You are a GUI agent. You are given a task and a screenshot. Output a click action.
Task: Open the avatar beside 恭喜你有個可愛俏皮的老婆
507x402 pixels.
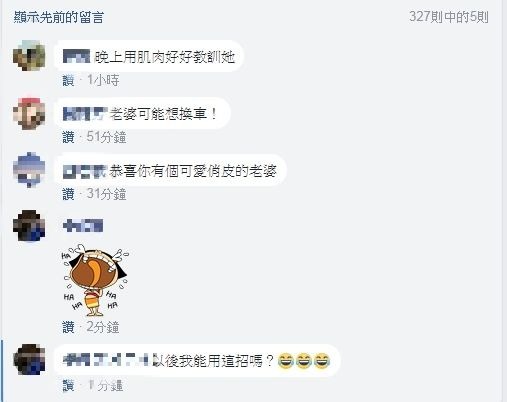29,170
